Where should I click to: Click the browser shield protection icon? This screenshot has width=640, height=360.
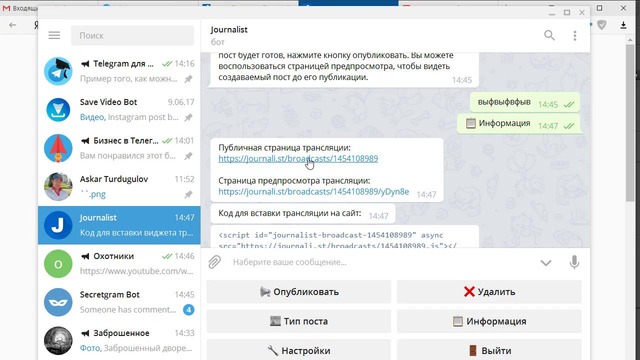(602, 25)
